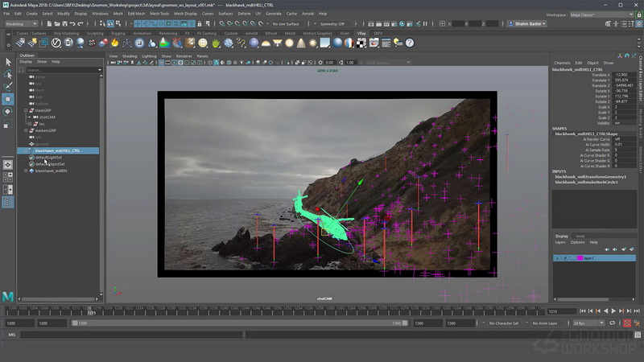
Task: Click the MEL command line input
Action: 131,335
